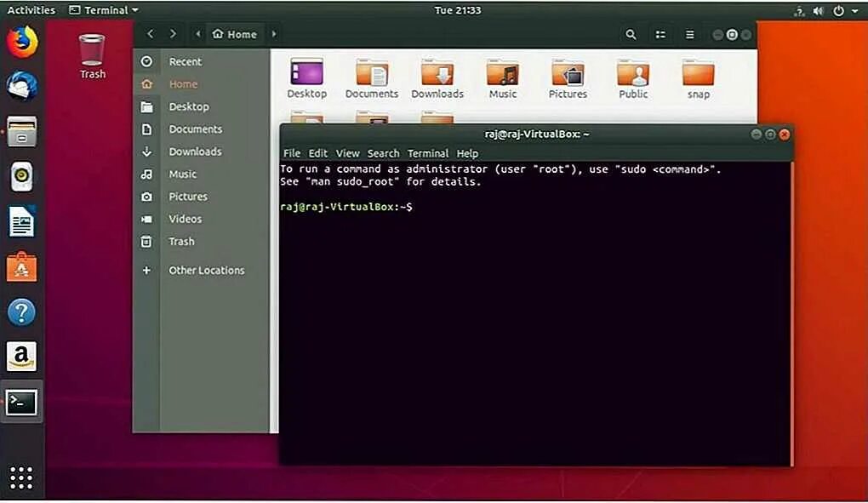This screenshot has height=503, width=868.
Task: Go back in the Files window
Action: click(150, 34)
